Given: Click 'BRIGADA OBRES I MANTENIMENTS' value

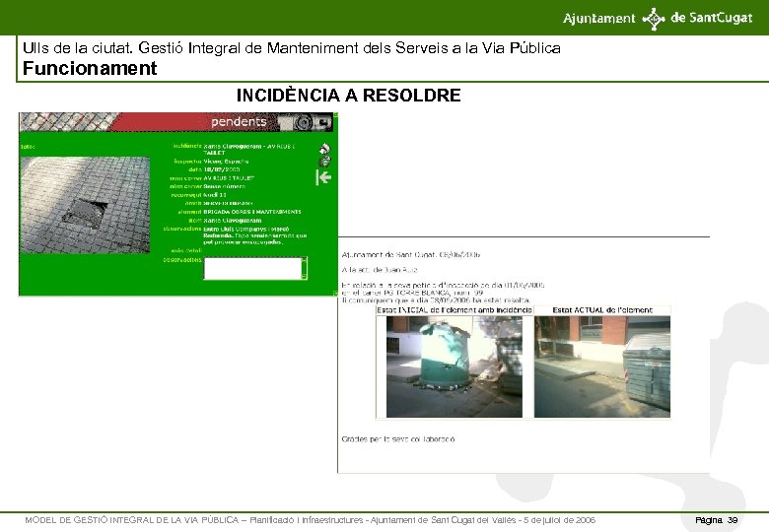Looking at the screenshot, I should tap(252, 212).
